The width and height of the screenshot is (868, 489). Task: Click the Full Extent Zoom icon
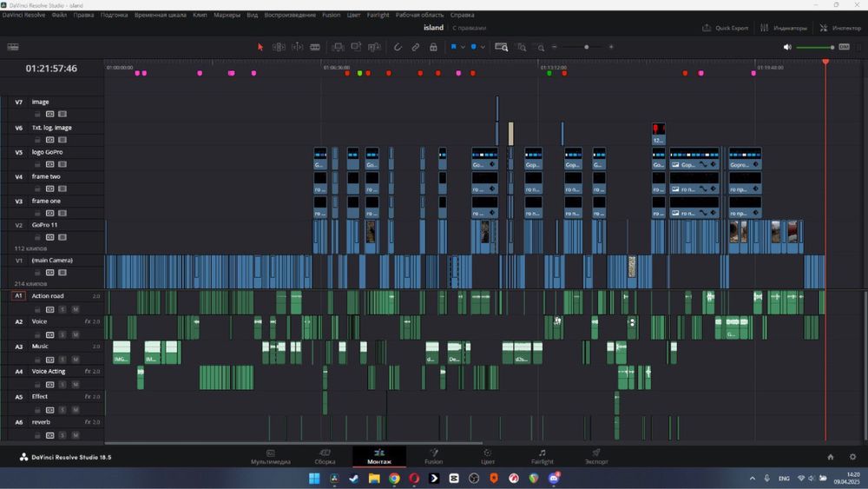point(501,47)
